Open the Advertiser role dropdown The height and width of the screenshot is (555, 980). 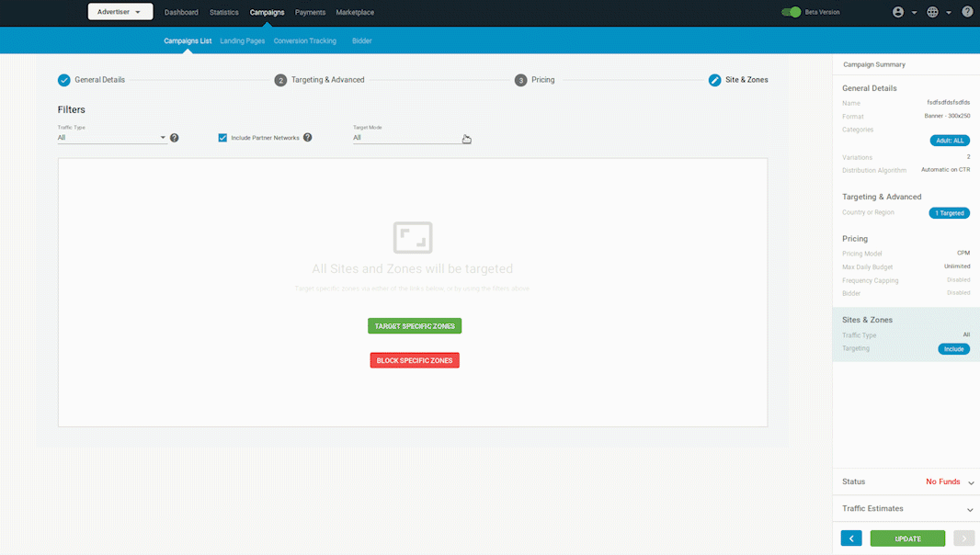pyautogui.click(x=120, y=12)
